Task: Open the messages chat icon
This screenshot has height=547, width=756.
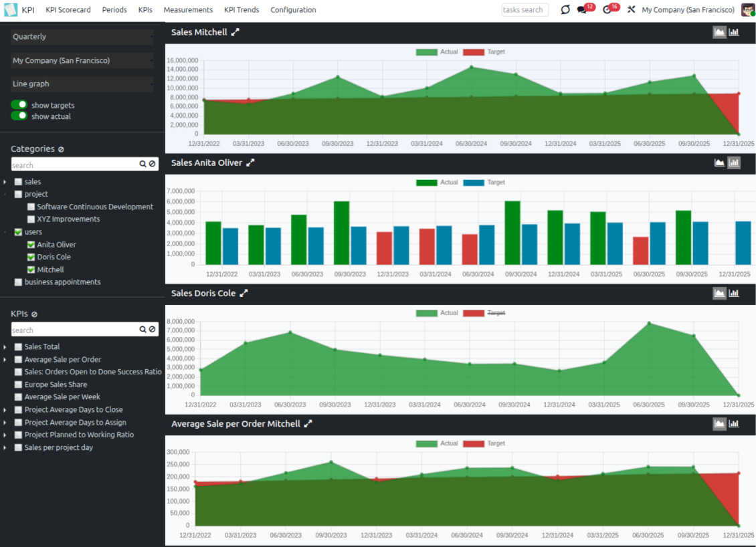Action: click(581, 10)
